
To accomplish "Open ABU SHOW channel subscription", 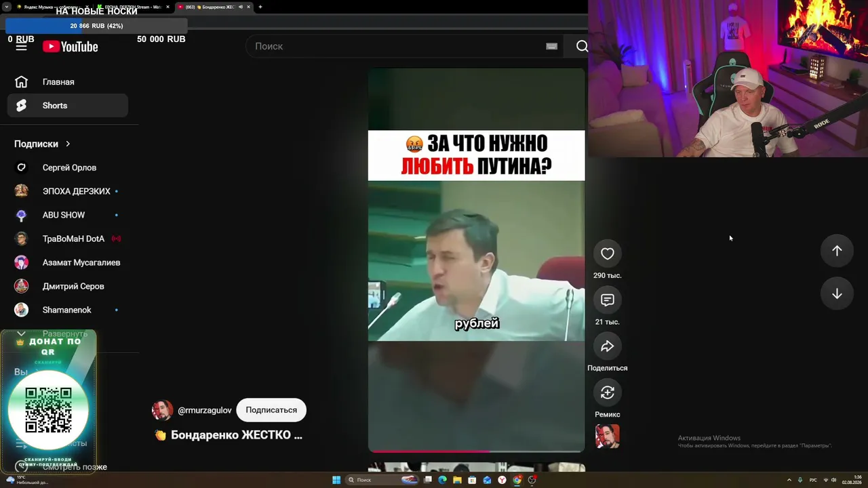I will (68, 215).
